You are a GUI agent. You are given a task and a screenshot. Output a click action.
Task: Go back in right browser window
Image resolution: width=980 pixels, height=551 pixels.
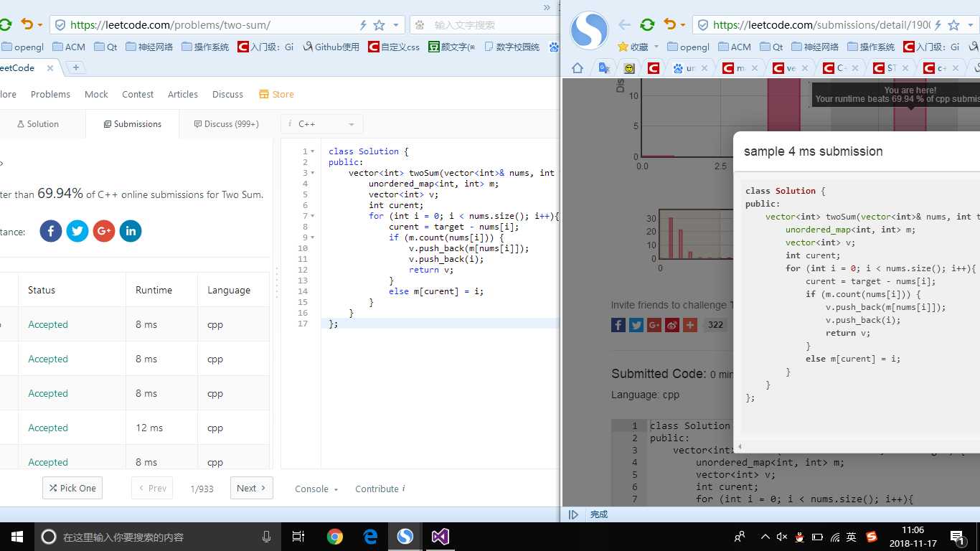tap(624, 25)
